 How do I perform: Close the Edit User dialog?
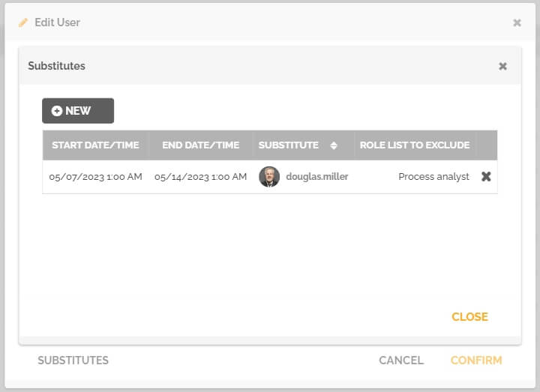coord(517,22)
